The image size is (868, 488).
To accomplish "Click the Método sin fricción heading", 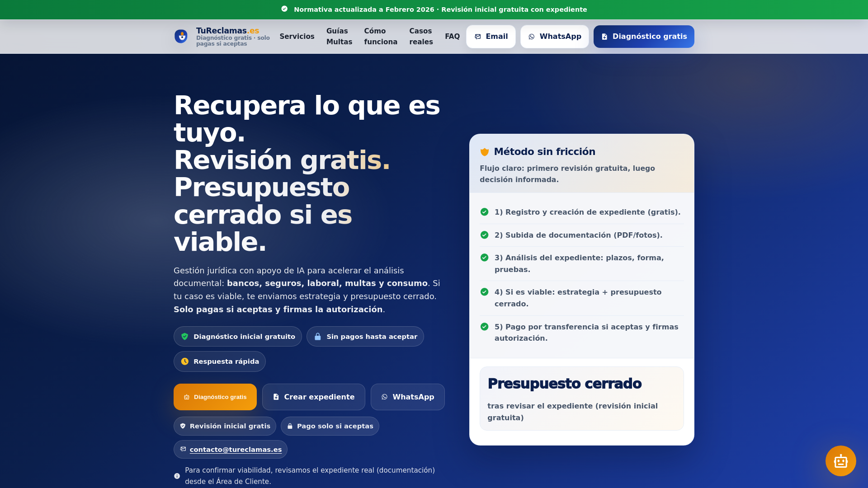I will click(544, 152).
